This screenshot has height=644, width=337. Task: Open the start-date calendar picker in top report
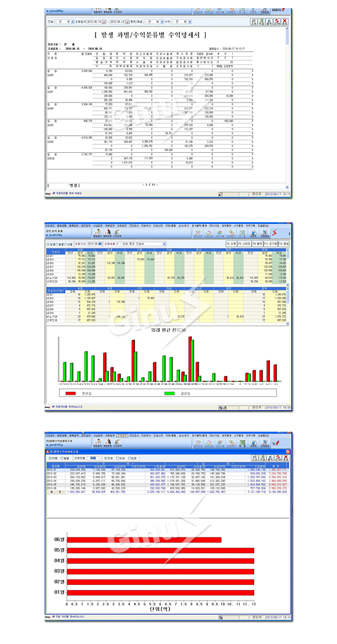104,21
